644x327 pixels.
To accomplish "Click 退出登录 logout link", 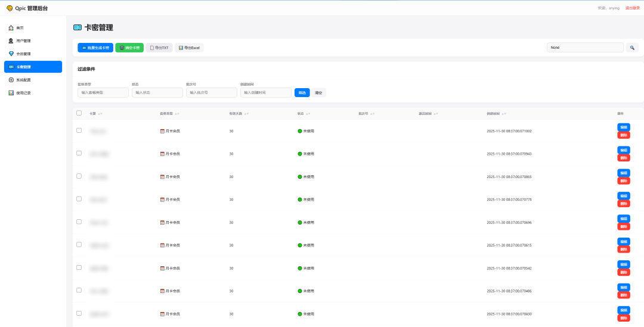I will tap(633, 8).
